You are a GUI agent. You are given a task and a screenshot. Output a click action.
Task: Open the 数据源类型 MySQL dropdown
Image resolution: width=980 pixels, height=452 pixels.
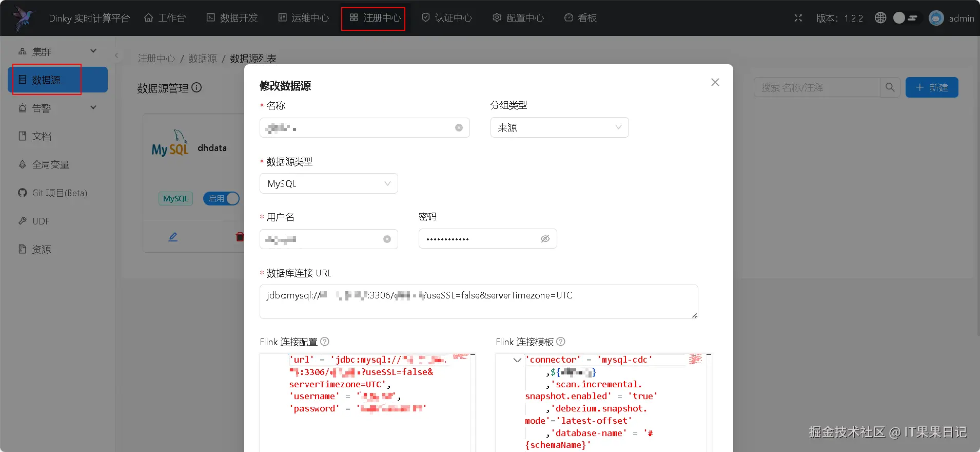[329, 183]
